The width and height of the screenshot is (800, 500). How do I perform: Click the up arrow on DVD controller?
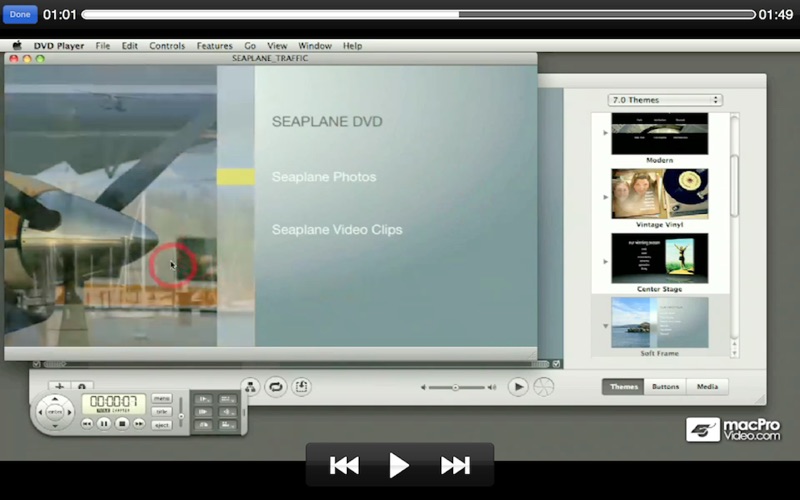pyautogui.click(x=55, y=399)
